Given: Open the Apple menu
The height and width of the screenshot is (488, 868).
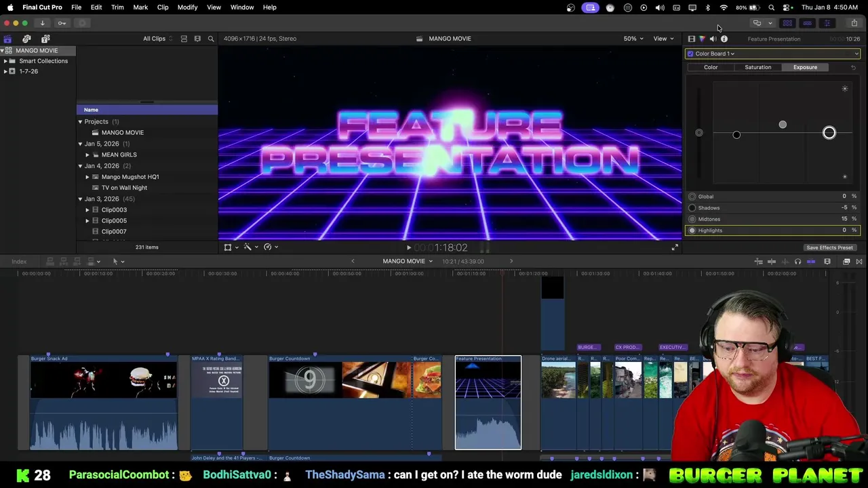Looking at the screenshot, I should pos(10,7).
